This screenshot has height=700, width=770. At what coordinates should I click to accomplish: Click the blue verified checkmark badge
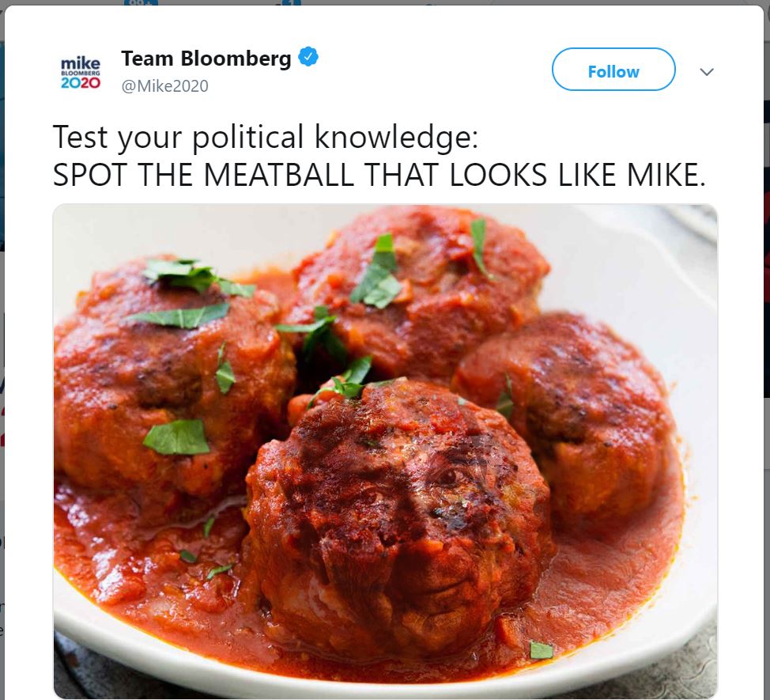click(x=308, y=57)
